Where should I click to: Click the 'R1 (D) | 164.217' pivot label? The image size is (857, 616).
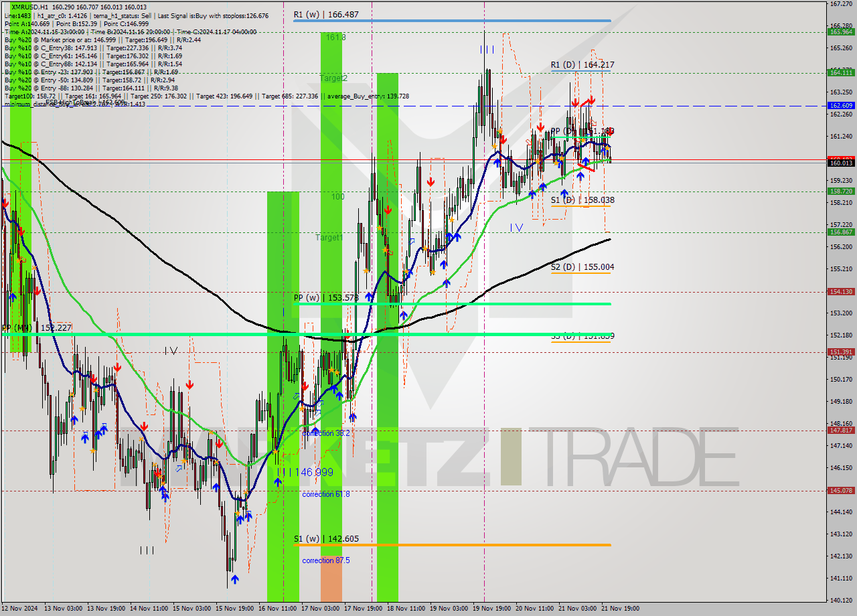click(582, 65)
